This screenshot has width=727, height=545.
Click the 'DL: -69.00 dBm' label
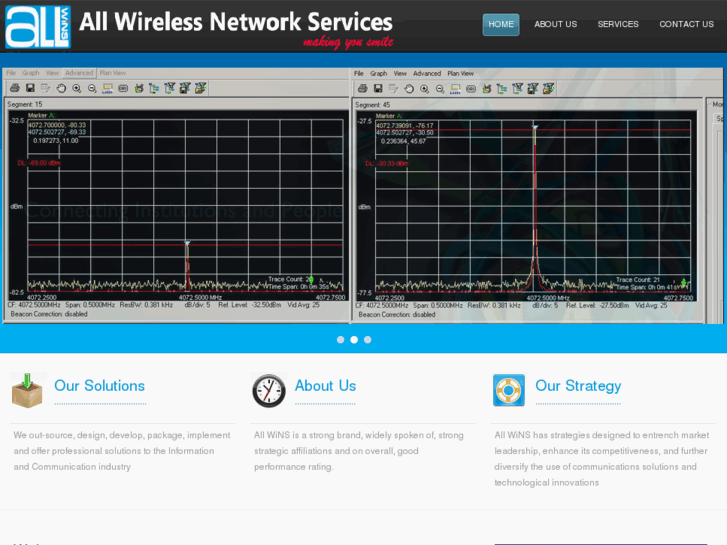click(x=39, y=163)
